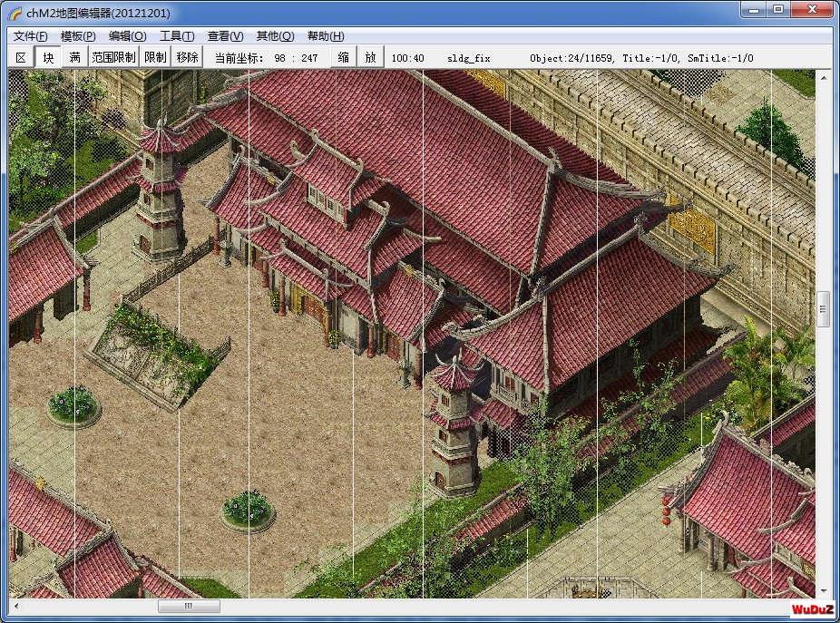The image size is (840, 623).
Task: Toggle the 限制 toolbar button
Action: click(155, 57)
